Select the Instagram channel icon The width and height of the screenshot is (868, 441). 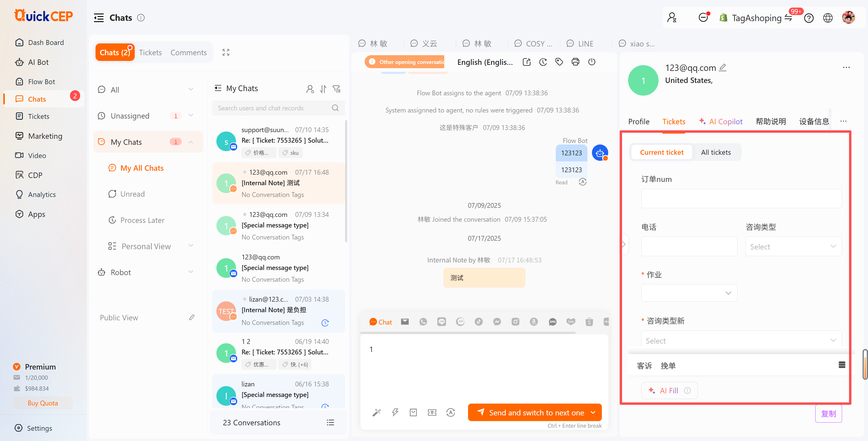click(x=515, y=322)
